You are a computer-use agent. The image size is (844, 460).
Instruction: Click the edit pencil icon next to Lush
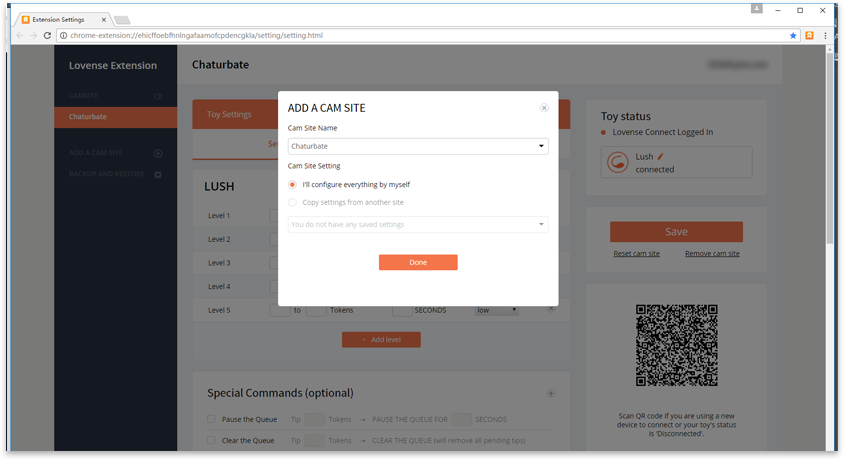660,157
